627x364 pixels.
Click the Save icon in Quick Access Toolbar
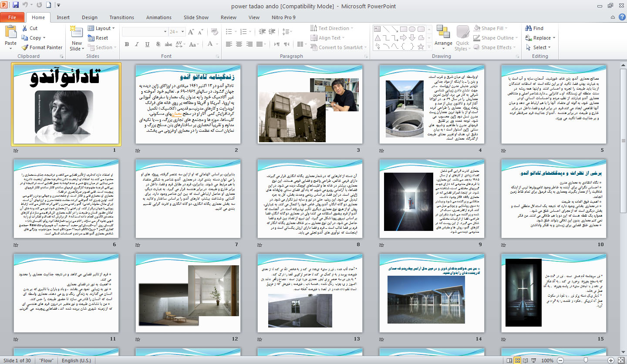[16, 5]
